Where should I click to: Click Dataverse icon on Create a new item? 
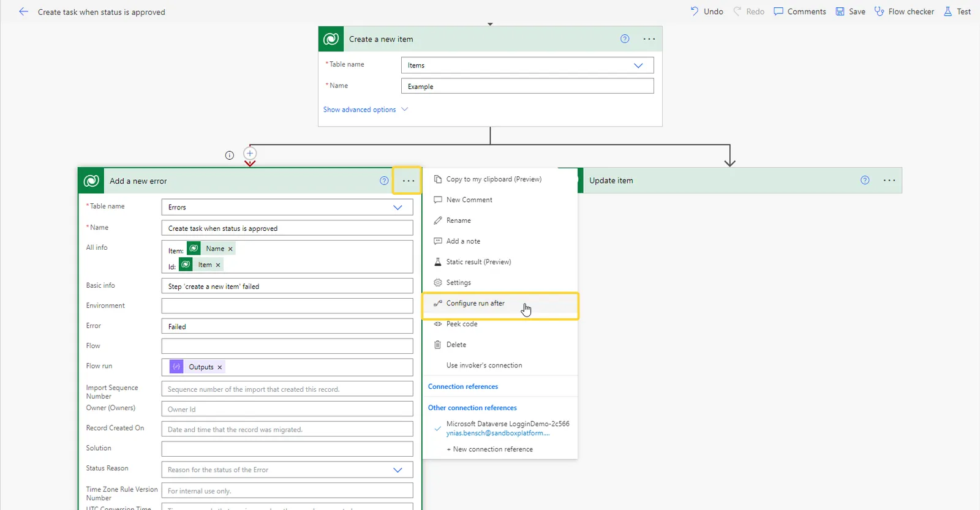click(331, 39)
